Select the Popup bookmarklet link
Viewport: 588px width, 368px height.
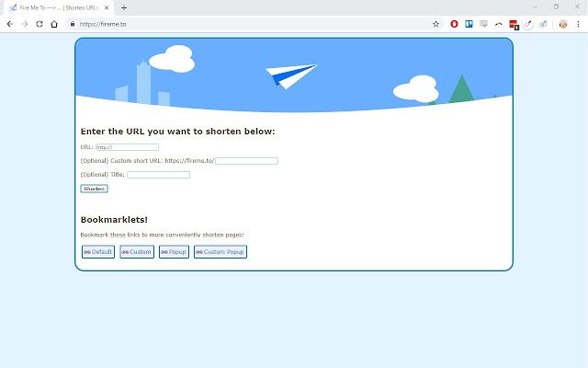(x=174, y=251)
